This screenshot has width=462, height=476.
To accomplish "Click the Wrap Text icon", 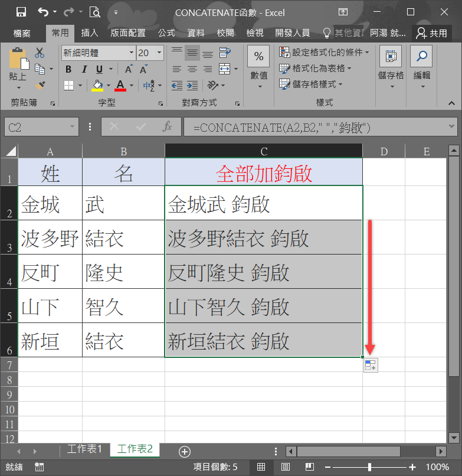I will click(x=225, y=53).
